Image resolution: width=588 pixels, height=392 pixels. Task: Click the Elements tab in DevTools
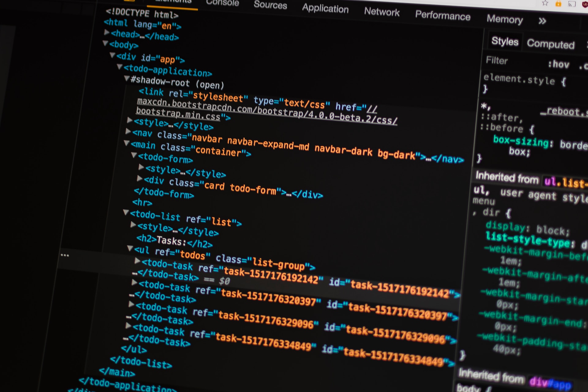(x=172, y=4)
